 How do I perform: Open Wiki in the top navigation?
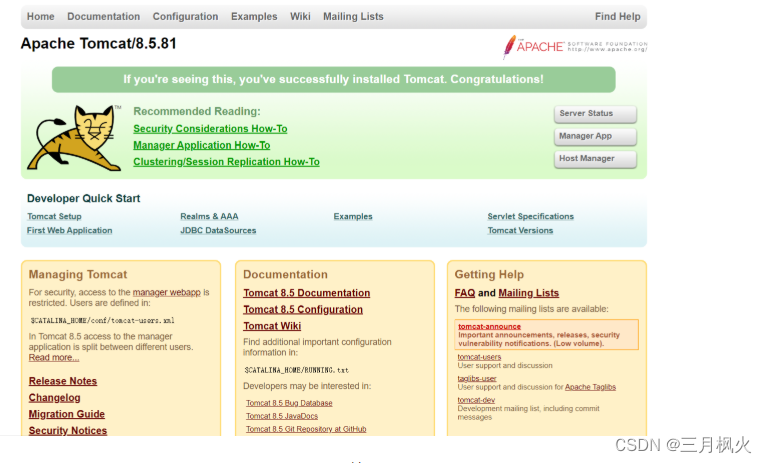click(x=300, y=17)
